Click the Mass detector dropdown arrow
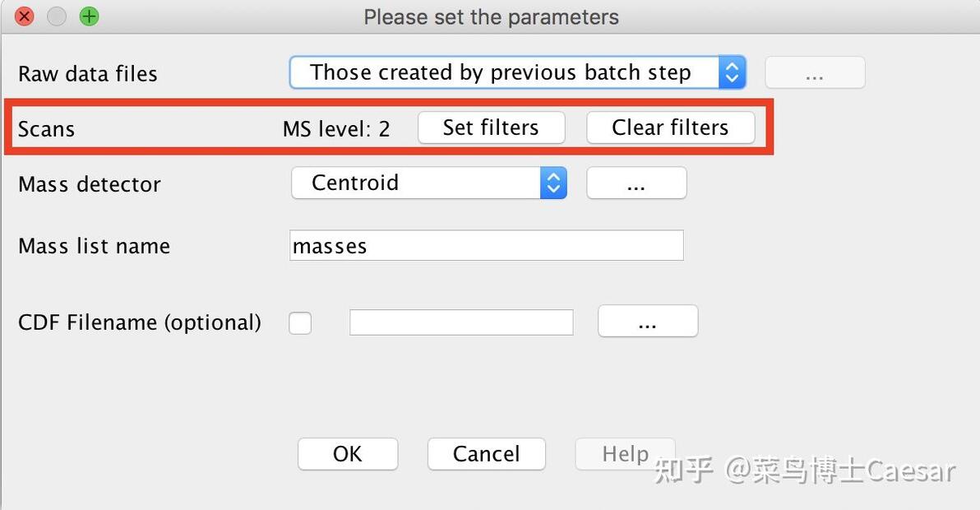980x510 pixels. (553, 183)
